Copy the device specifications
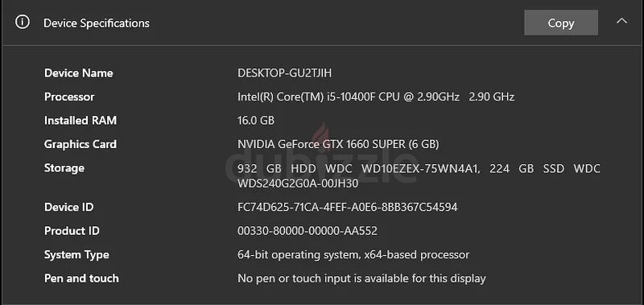Viewport: 644px width, 305px height. coord(561,23)
